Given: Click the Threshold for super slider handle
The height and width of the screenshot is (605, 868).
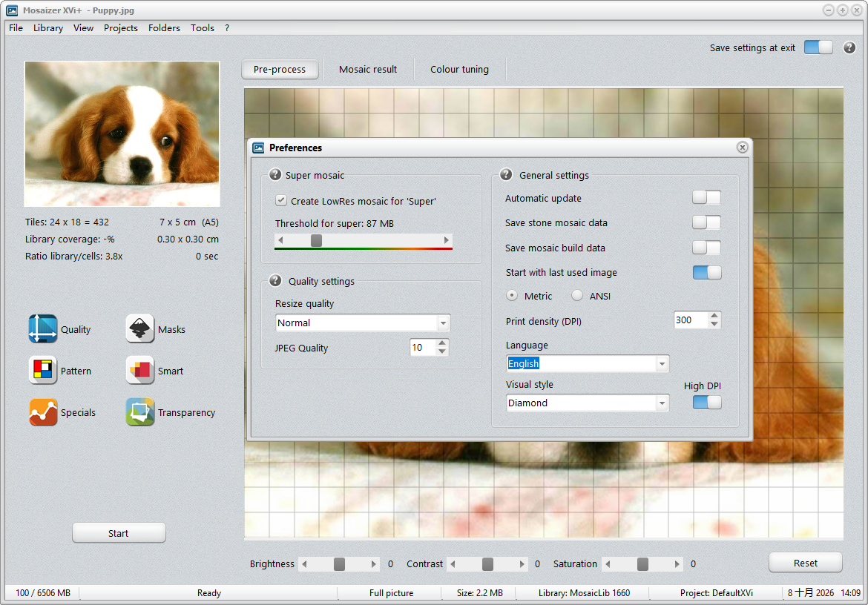Looking at the screenshot, I should (316, 240).
